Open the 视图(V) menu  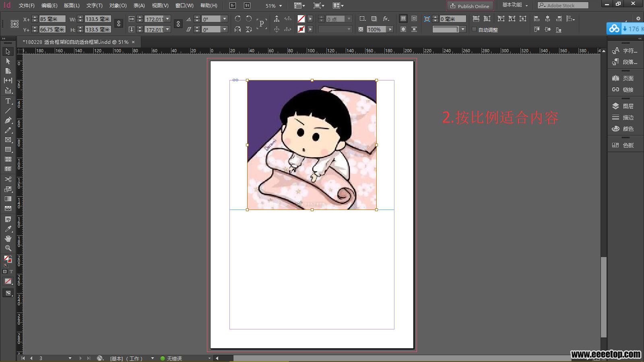pos(160,6)
